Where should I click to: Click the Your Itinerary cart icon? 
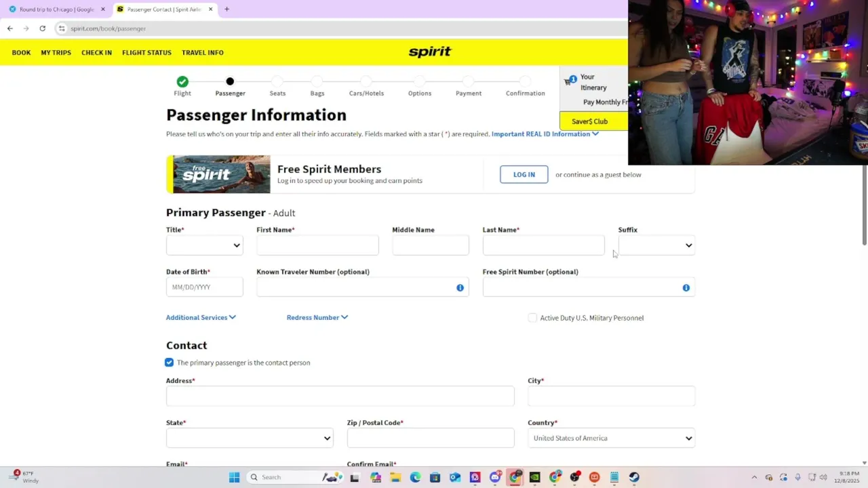pos(570,81)
